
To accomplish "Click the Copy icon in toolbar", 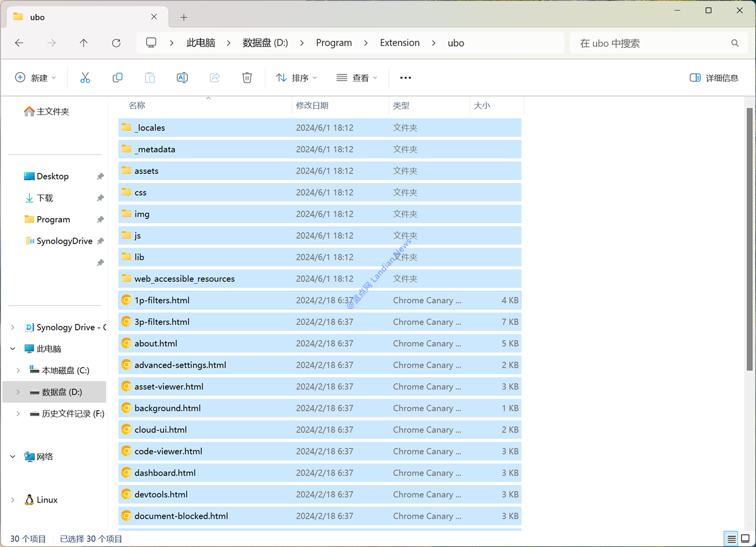I will (x=118, y=77).
